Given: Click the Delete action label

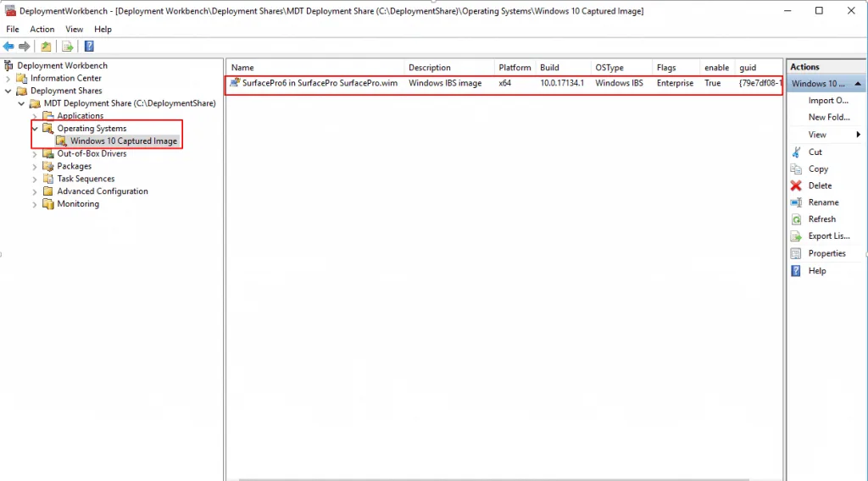Looking at the screenshot, I should 820,185.
